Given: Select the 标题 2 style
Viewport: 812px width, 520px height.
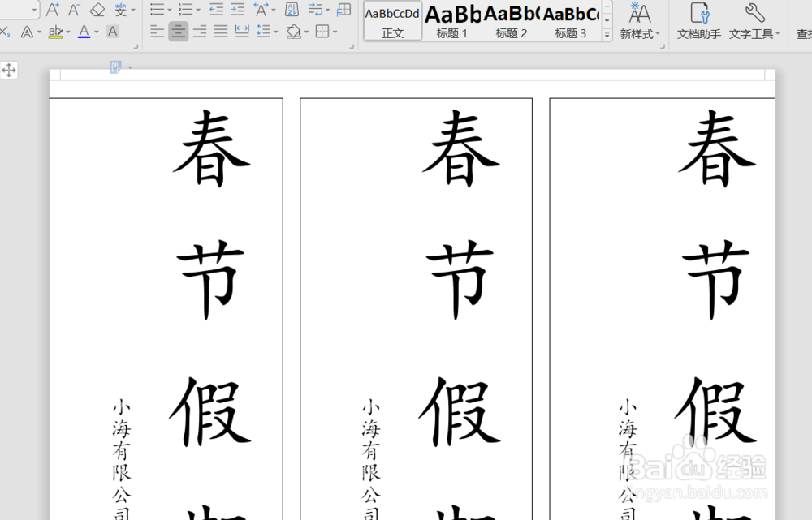Looking at the screenshot, I should pyautogui.click(x=511, y=21).
